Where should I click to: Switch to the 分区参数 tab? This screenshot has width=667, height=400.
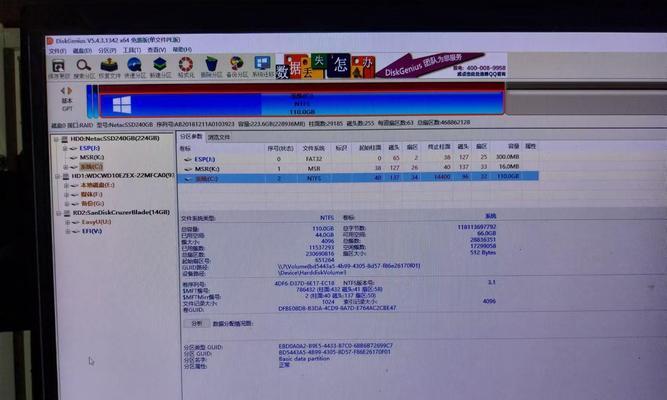coord(191,137)
